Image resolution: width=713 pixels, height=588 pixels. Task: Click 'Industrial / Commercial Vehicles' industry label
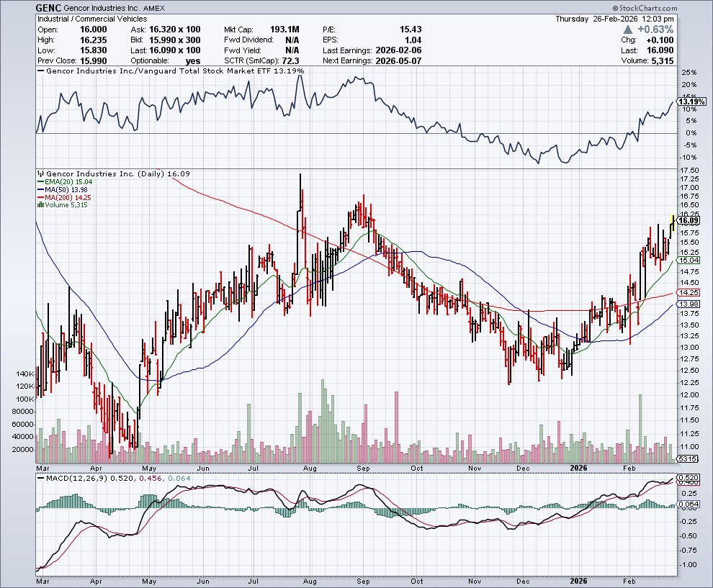pos(92,19)
